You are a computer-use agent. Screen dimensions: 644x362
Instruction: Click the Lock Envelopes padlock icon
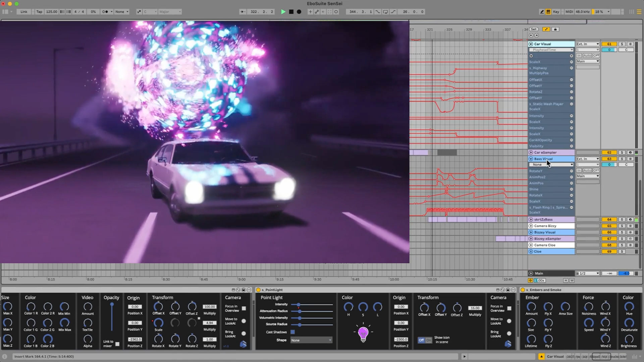pos(555,29)
